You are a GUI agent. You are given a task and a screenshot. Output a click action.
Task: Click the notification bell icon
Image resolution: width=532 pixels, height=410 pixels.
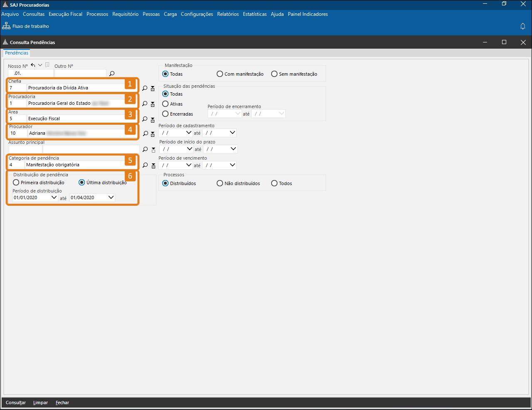(x=523, y=26)
